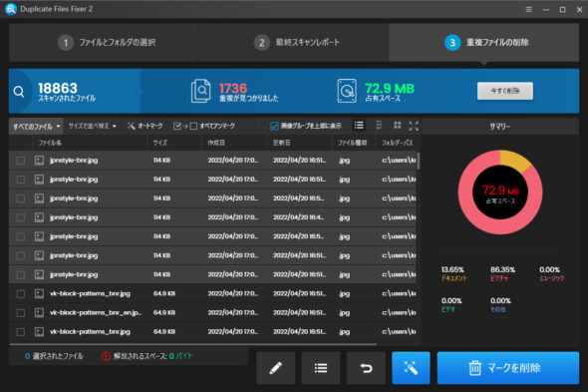Click the disk icon beside 72.9 MB
Image resolution: width=588 pixels, height=392 pixels.
347,91
